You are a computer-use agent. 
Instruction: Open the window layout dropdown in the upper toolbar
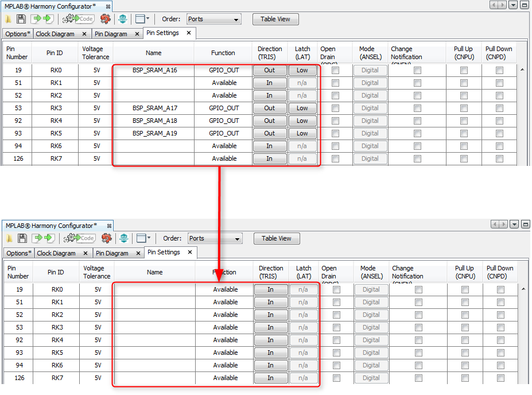point(148,18)
